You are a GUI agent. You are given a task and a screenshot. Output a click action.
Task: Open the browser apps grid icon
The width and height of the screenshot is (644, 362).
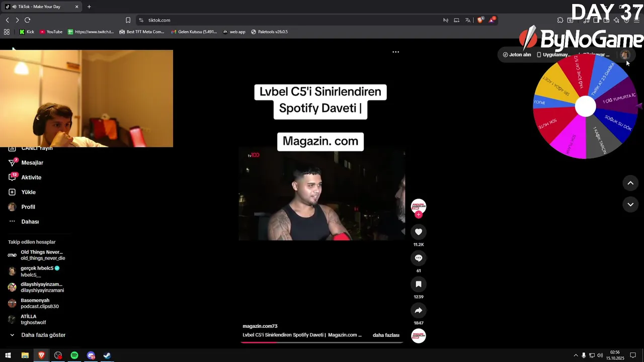[7, 32]
